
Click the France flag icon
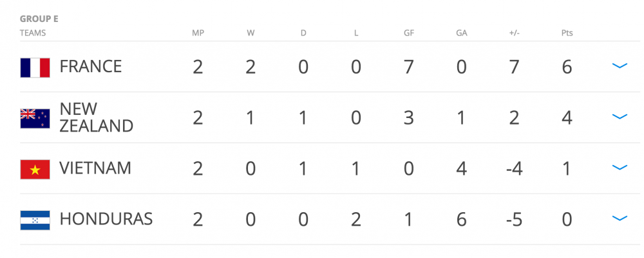pyautogui.click(x=35, y=67)
